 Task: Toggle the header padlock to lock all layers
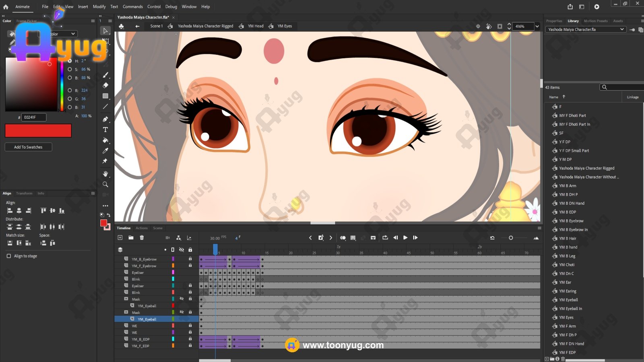tap(190, 250)
